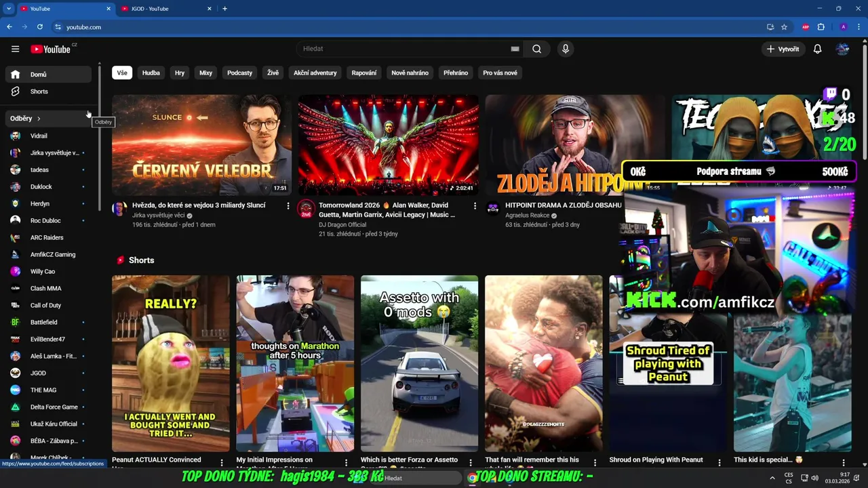The width and height of the screenshot is (868, 488).
Task: Open Ukaž Káru Official subscription
Action: coord(47,424)
